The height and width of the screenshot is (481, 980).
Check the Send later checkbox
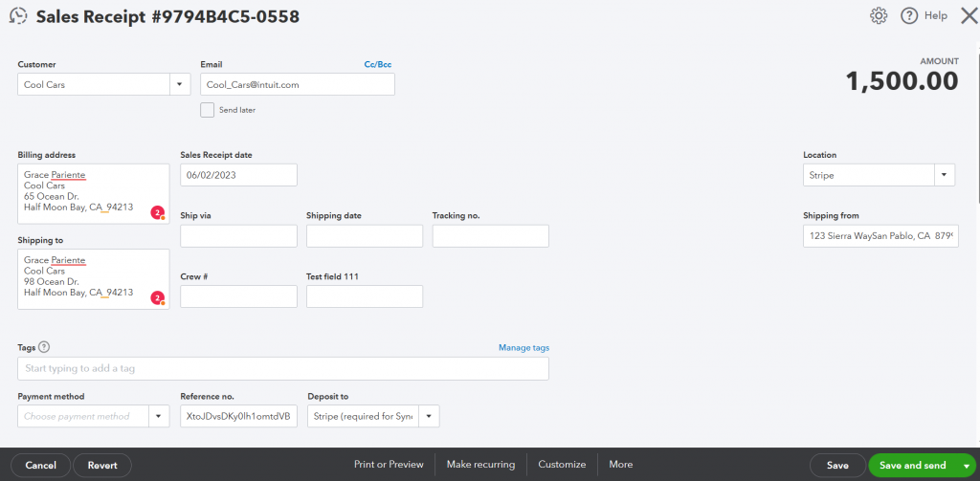pyautogui.click(x=207, y=110)
